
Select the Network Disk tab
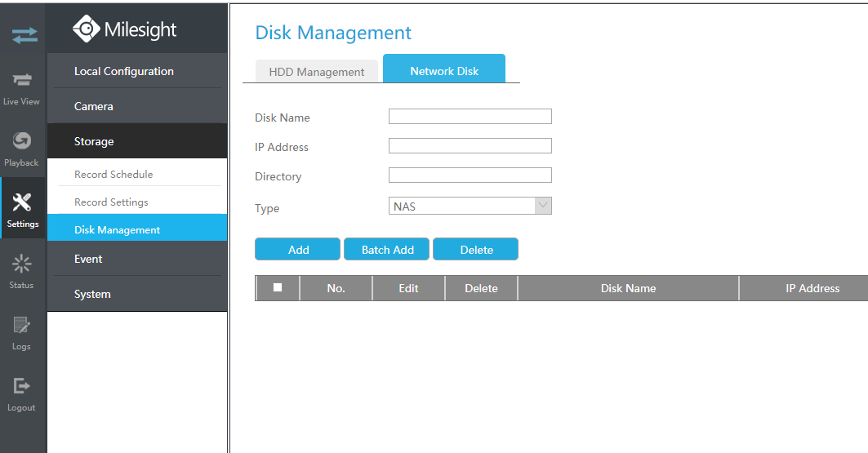(x=444, y=71)
